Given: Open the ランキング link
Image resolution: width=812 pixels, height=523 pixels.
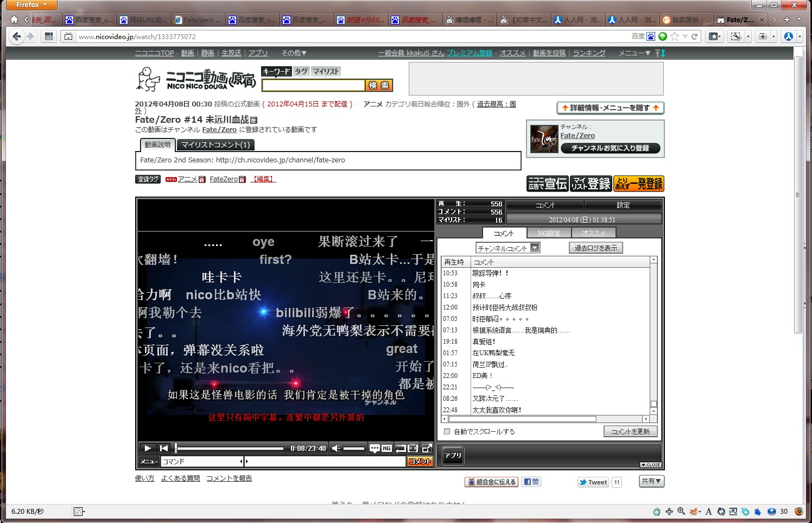Looking at the screenshot, I should click(589, 53).
